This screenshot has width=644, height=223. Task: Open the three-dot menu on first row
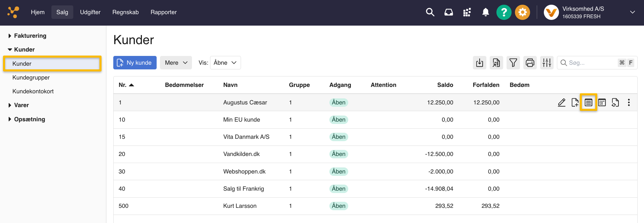pyautogui.click(x=629, y=102)
